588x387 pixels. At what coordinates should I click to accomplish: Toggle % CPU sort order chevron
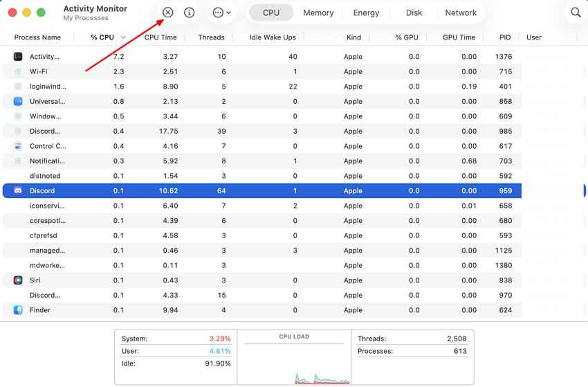123,37
